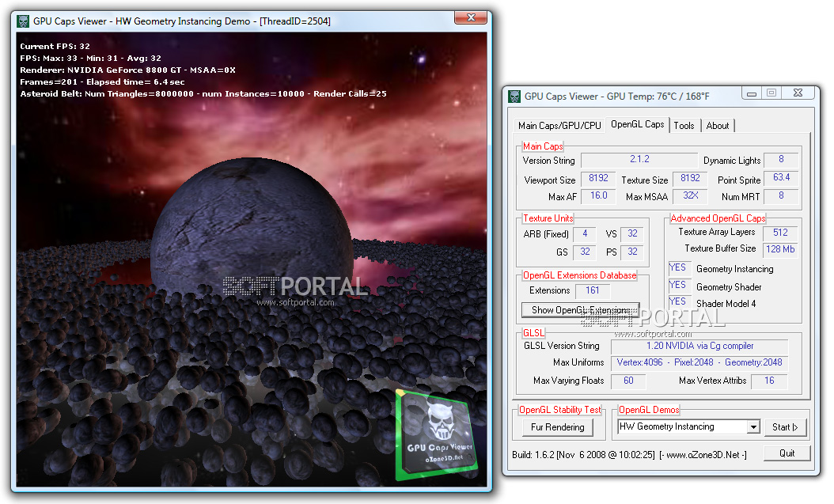The image size is (834, 504).
Task: Click the Extensions count value 161
Action: [593, 290]
